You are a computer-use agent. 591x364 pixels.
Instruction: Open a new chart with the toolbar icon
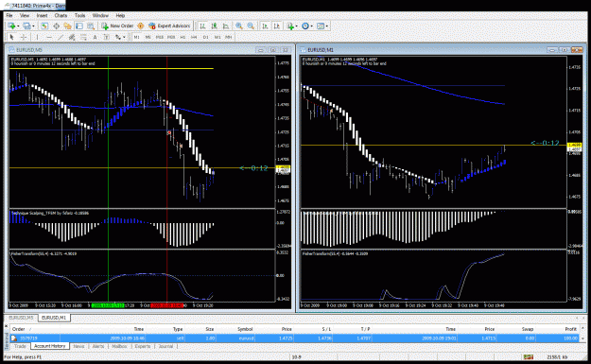[11, 26]
